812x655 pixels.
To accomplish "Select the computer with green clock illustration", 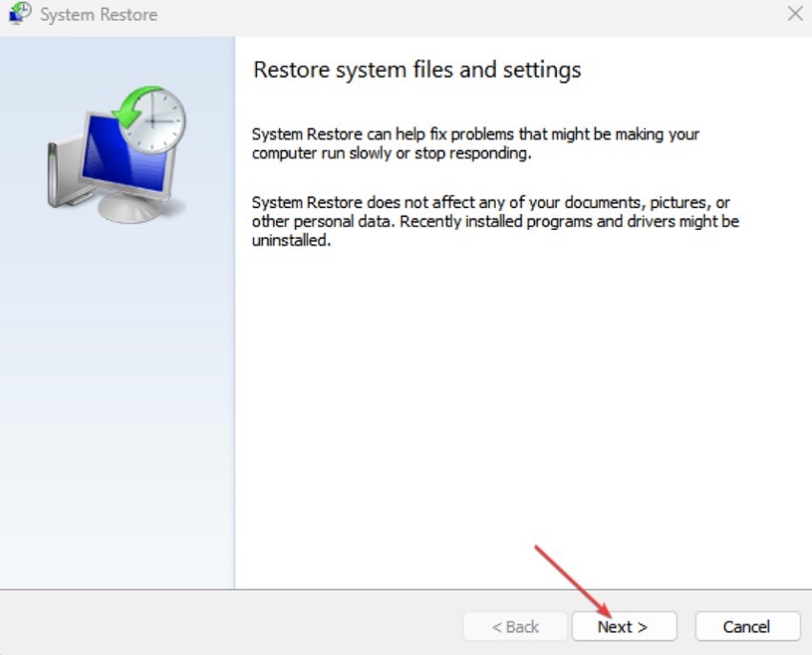I will [115, 153].
